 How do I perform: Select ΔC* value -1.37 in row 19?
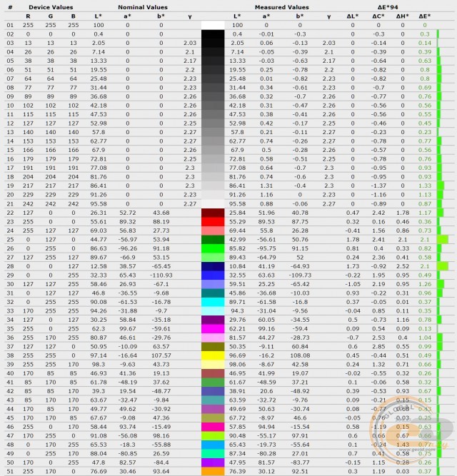pos(378,186)
